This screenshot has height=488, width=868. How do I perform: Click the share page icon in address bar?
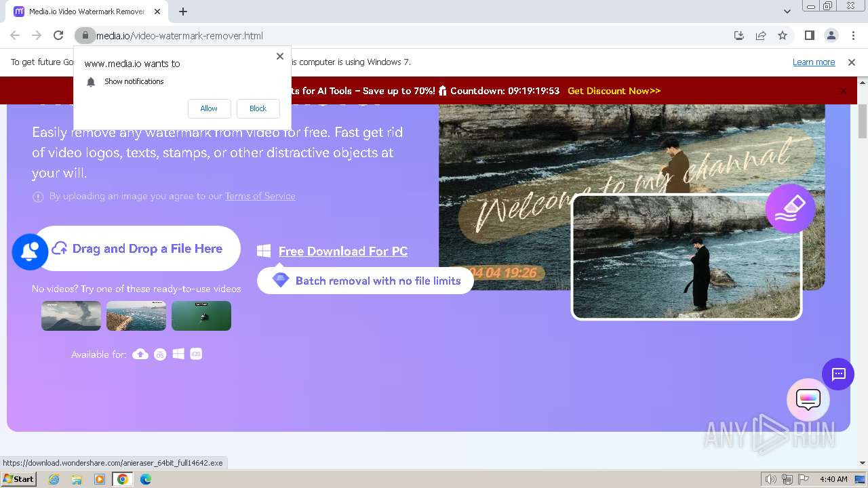(x=761, y=35)
